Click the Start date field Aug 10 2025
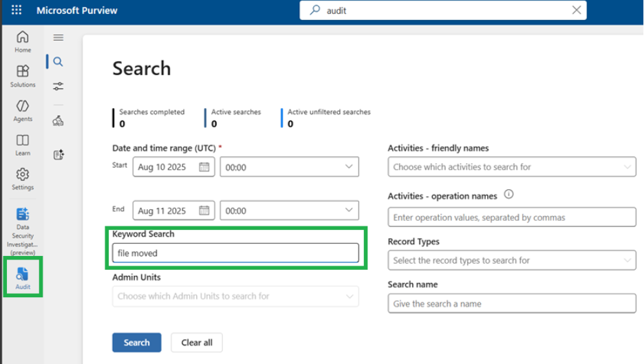Screen dimensions: 644x364 click(x=173, y=167)
